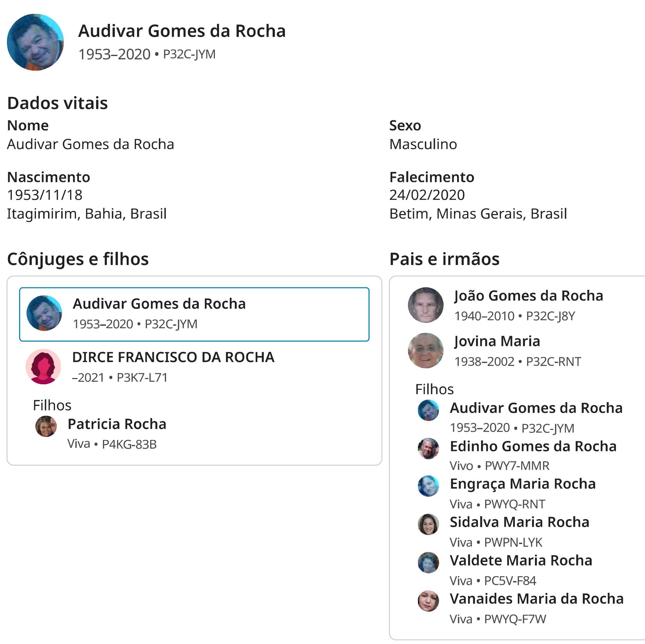The height and width of the screenshot is (644, 645).
Task: Click Jovina Maria's portrait photo
Action: click(426, 351)
